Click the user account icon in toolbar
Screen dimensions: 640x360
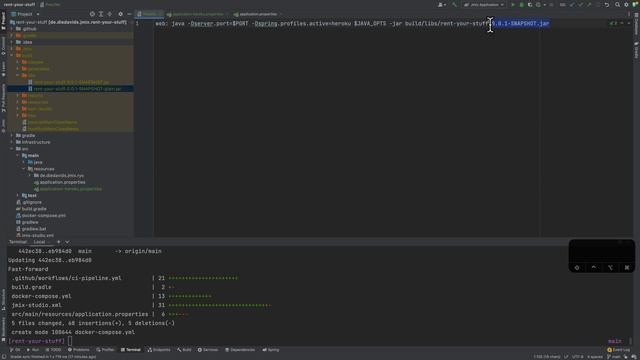point(441,5)
